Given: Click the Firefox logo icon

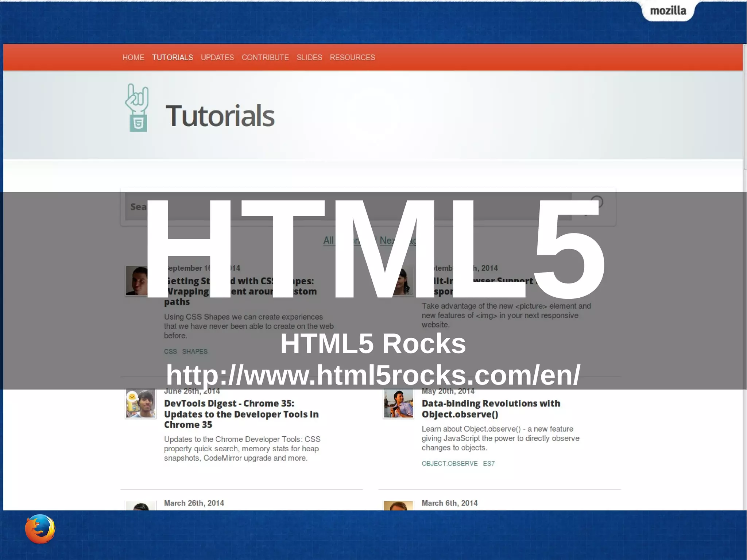Looking at the screenshot, I should [40, 529].
